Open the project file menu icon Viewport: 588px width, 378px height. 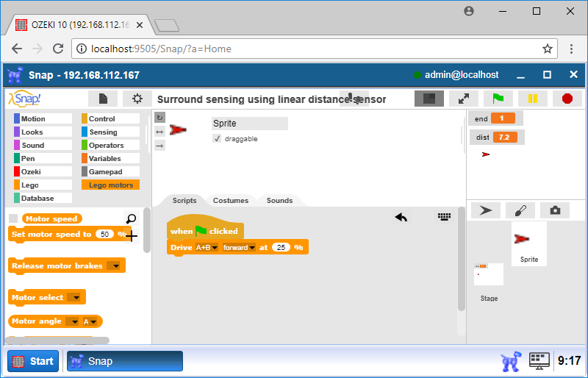tap(103, 99)
